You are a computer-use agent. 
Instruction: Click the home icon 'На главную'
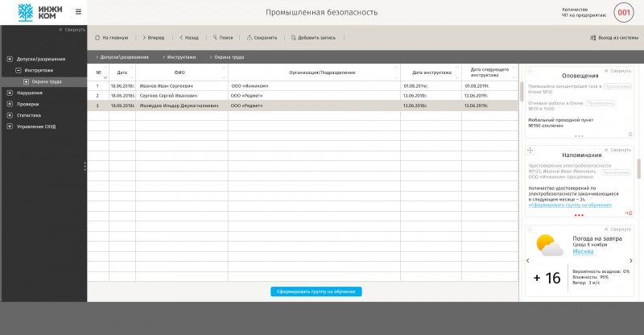(x=97, y=37)
